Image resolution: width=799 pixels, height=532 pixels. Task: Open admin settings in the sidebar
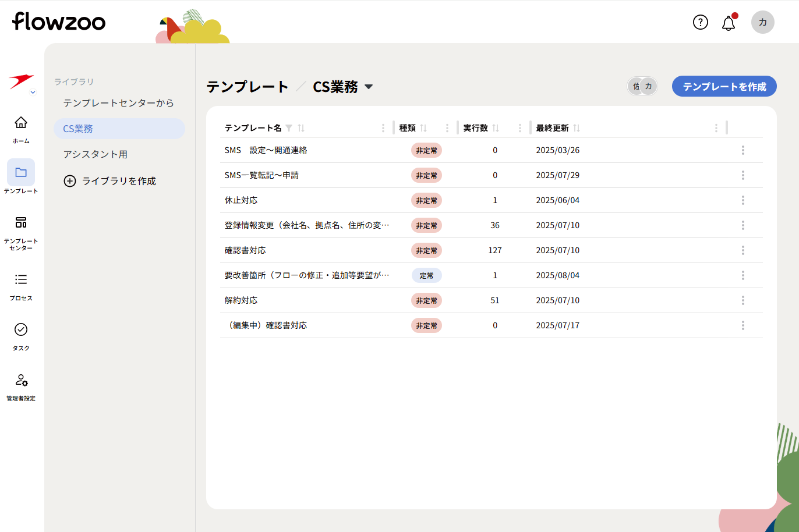point(21,386)
